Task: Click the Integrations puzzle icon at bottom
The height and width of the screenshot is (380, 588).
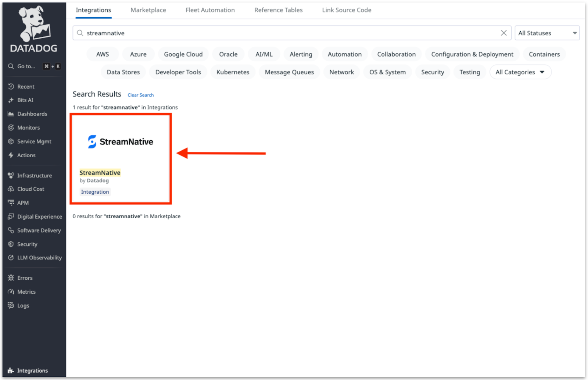Action: click(11, 370)
